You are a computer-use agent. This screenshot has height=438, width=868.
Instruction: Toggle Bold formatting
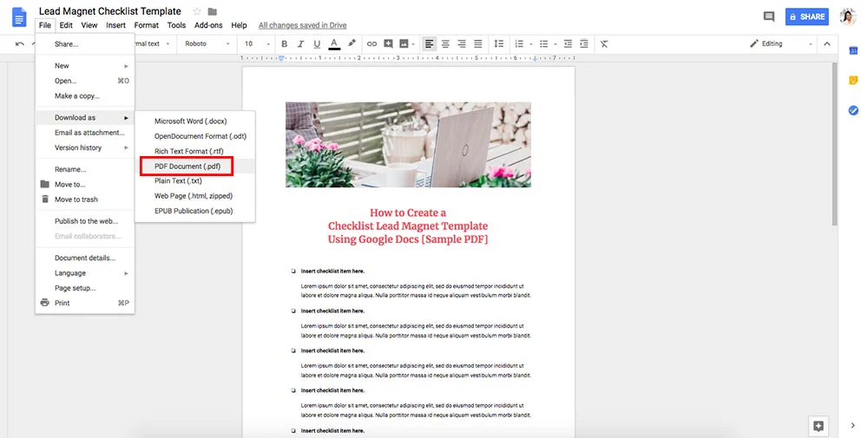coord(284,43)
